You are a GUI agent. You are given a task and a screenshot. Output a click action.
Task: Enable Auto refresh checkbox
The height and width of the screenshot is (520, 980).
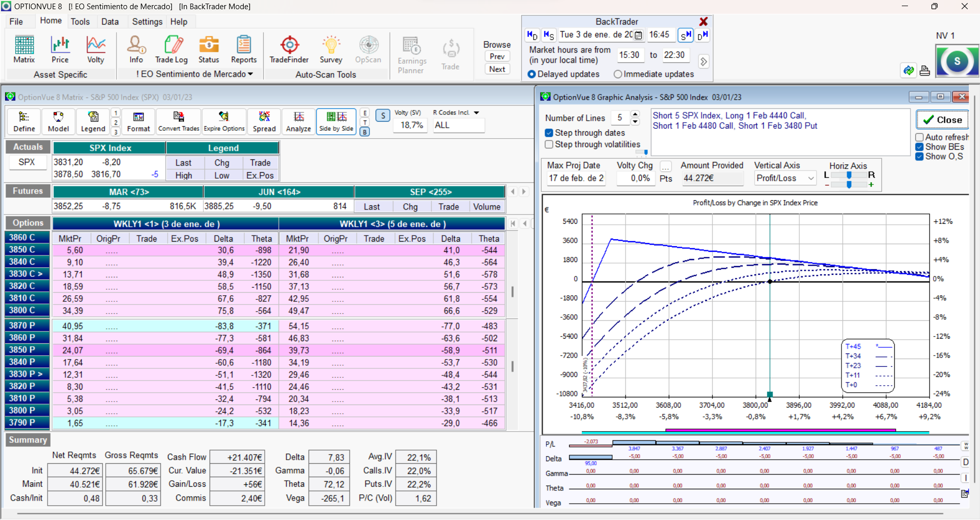pyautogui.click(x=919, y=137)
